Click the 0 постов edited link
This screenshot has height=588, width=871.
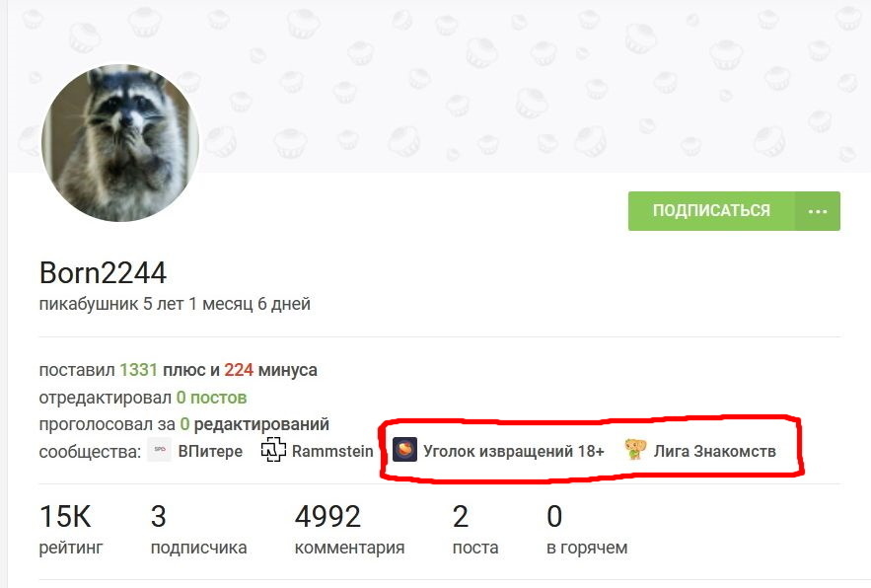tap(211, 398)
